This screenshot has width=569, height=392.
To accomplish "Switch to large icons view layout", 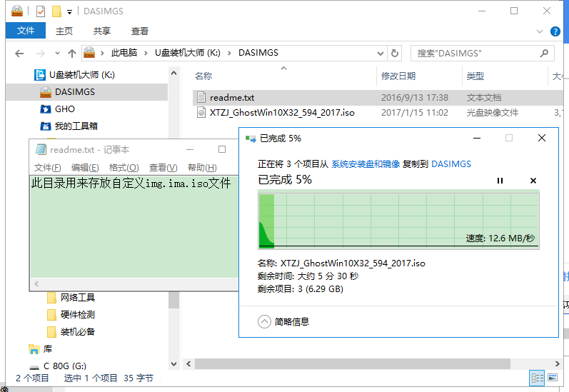I will (553, 378).
